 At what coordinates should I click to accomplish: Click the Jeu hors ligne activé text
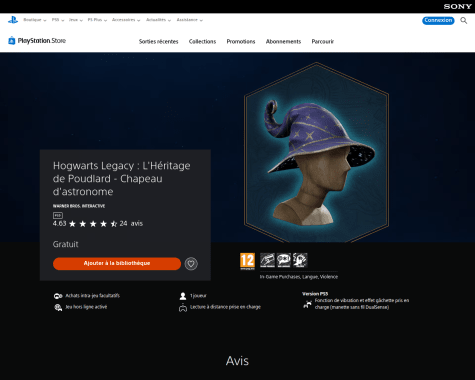(86, 307)
